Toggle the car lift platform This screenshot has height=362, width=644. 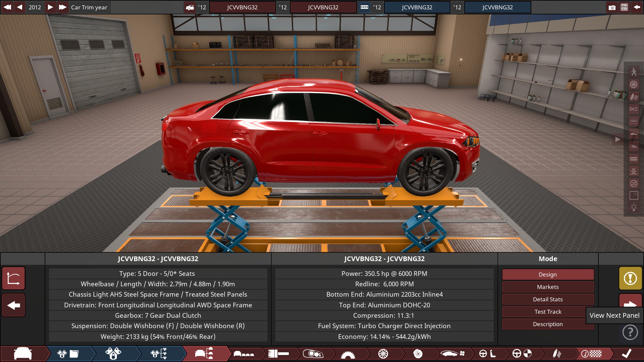[634, 171]
